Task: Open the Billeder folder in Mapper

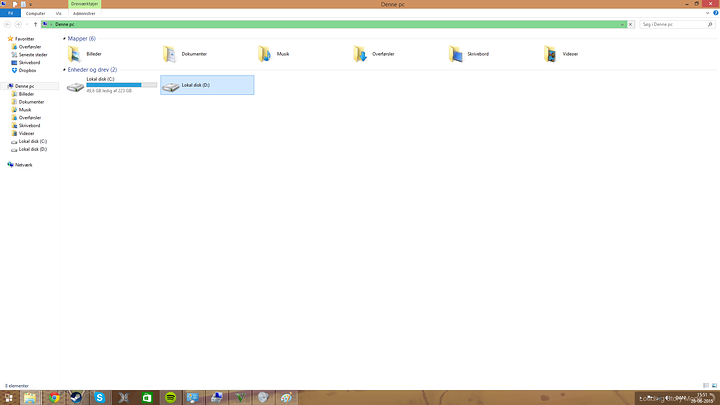Action: [74, 54]
